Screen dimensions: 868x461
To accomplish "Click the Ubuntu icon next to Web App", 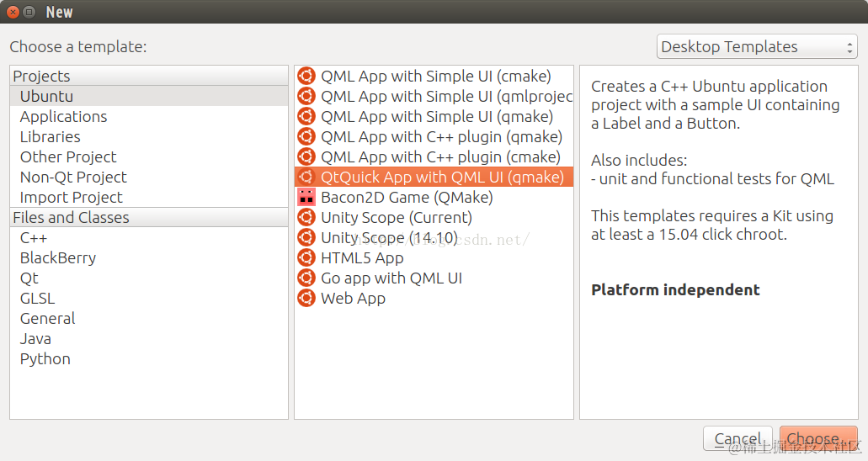I will pyautogui.click(x=306, y=299).
